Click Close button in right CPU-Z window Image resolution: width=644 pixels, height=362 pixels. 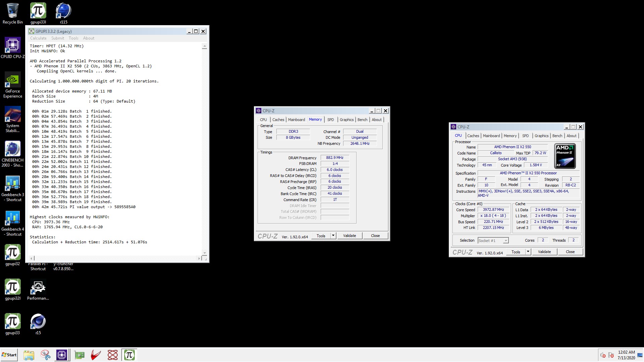[570, 252]
